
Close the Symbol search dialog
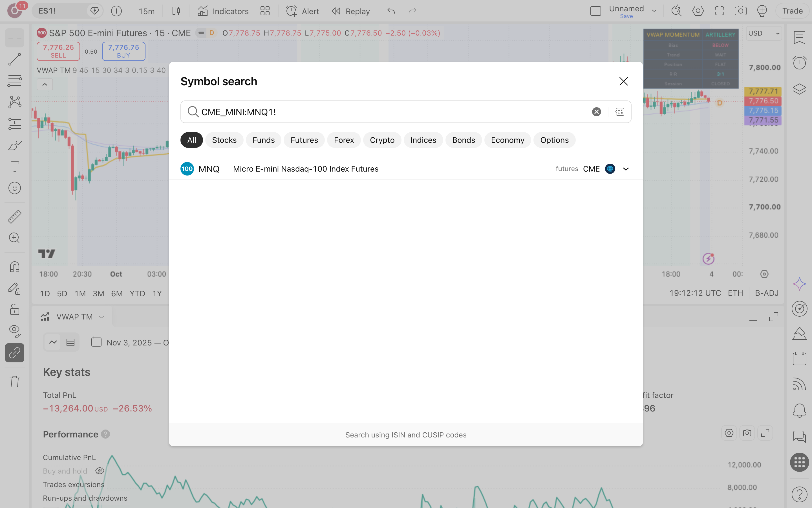pos(623,81)
